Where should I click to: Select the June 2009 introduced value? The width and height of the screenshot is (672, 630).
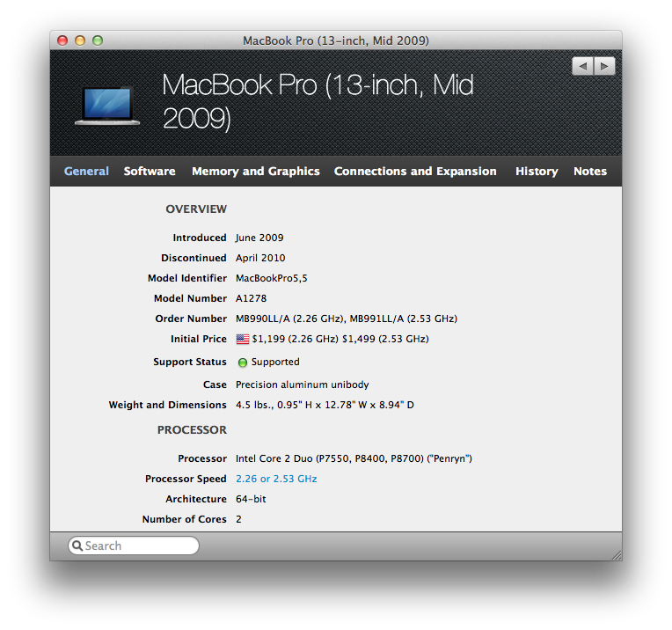259,238
